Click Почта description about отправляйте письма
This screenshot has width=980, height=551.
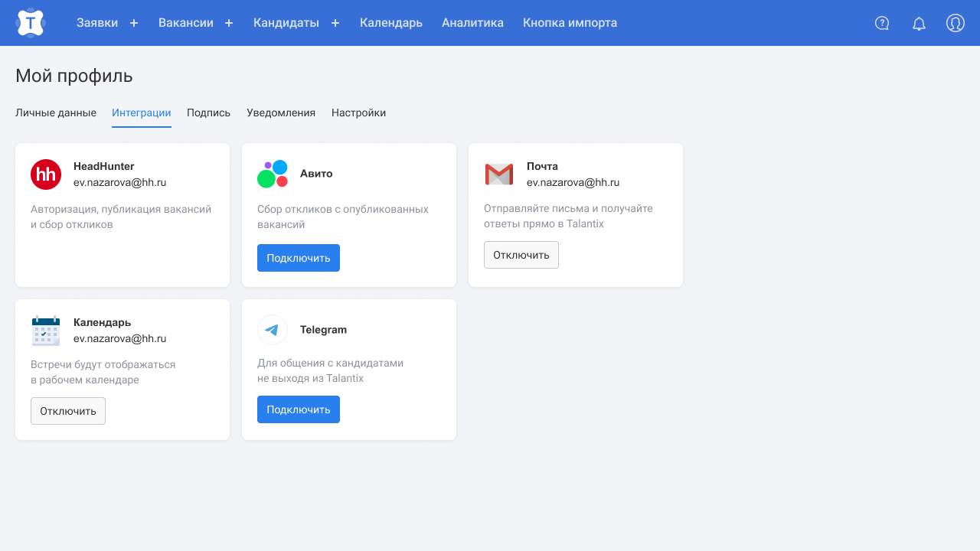click(568, 216)
